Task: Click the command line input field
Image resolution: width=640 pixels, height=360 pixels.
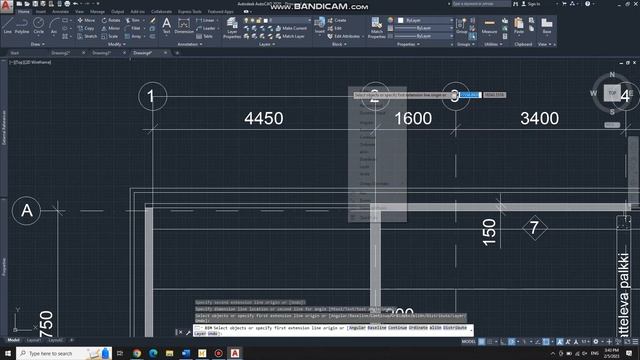Action: point(333,330)
